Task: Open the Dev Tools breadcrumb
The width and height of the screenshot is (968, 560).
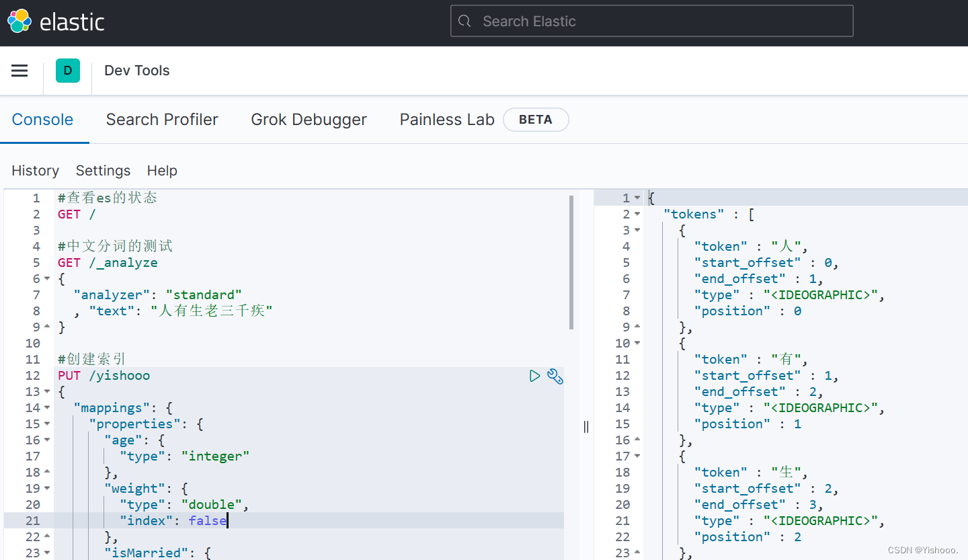Action: tap(137, 71)
